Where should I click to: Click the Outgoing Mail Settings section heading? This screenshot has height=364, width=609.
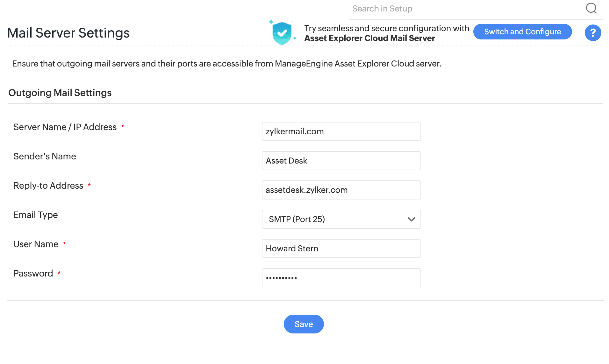[60, 93]
